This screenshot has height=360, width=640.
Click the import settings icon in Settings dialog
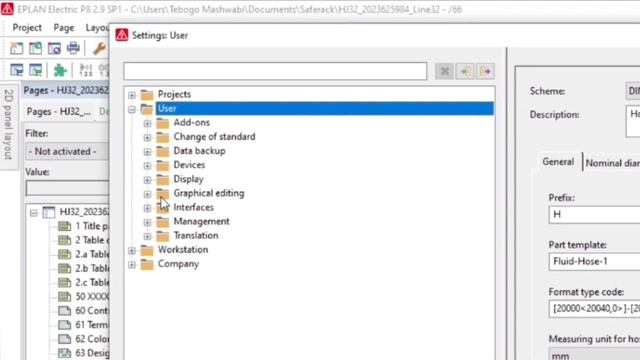point(465,71)
